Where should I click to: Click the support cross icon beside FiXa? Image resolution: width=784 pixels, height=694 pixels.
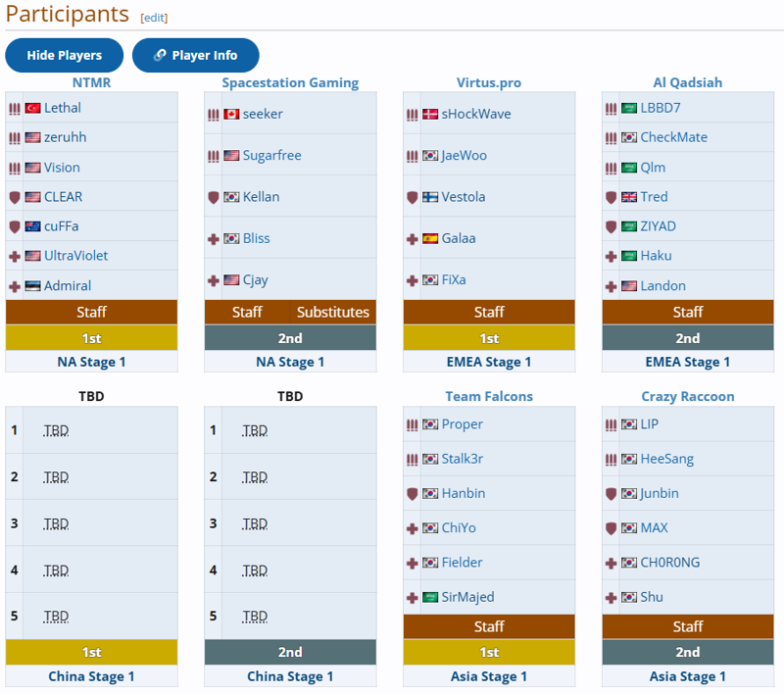412,280
